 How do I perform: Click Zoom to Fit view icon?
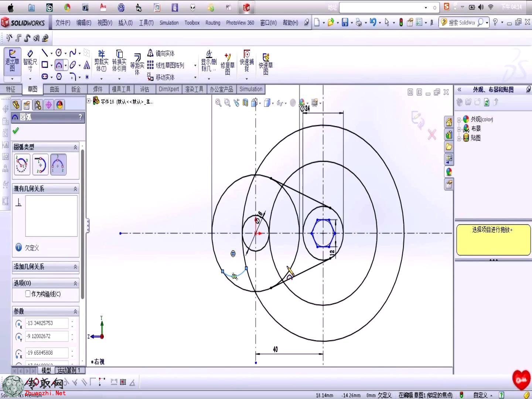pos(218,103)
